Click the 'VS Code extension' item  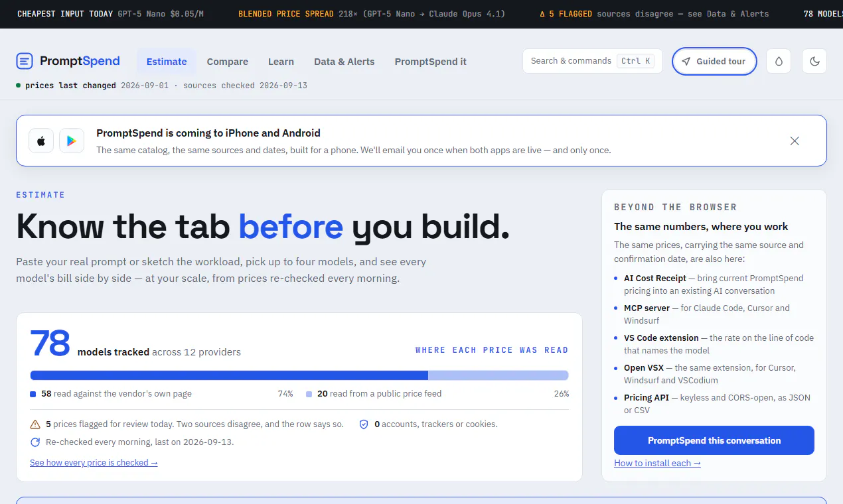pos(719,344)
